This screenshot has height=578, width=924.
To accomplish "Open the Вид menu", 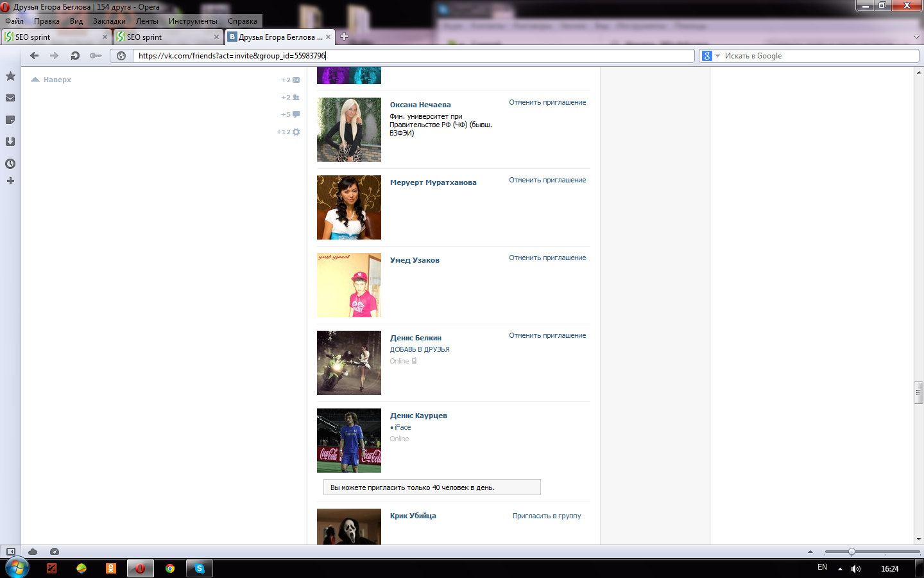I will coord(76,21).
